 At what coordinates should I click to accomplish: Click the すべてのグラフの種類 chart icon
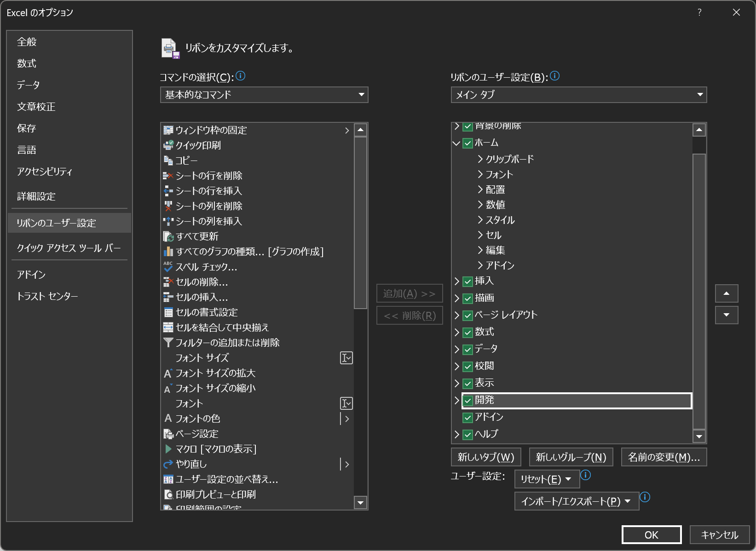tap(168, 252)
